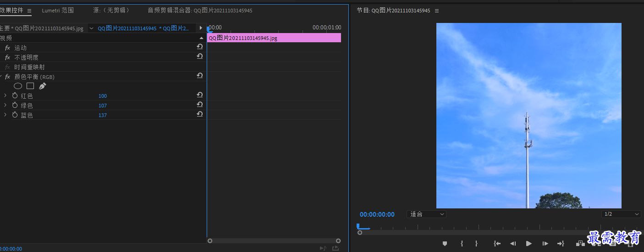
Task: Reset the 绿色 parameter
Action: (200, 104)
